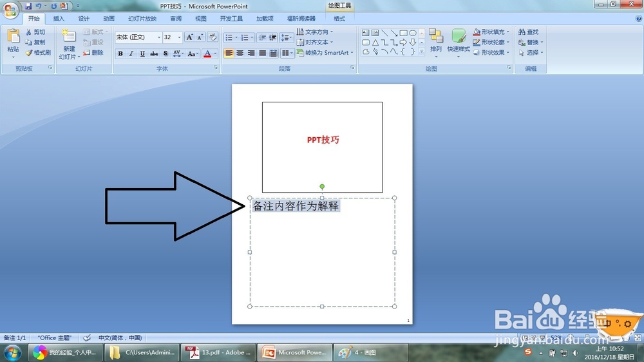Click the Office button orb

point(10,10)
